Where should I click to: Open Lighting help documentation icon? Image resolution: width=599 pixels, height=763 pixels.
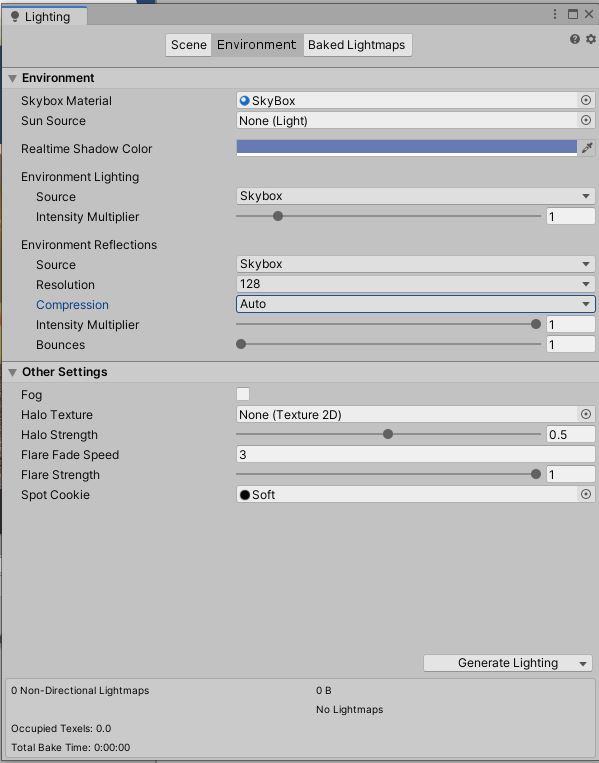[x=575, y=39]
